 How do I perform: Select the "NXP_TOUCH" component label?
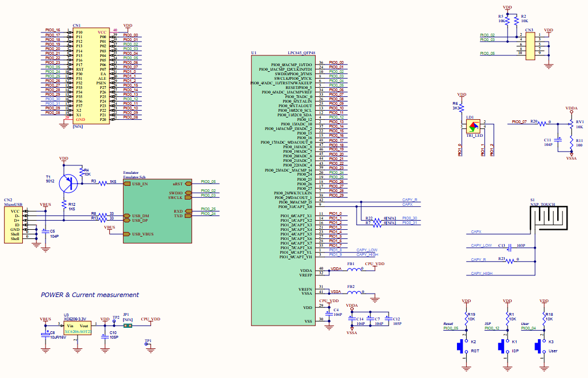point(542,205)
